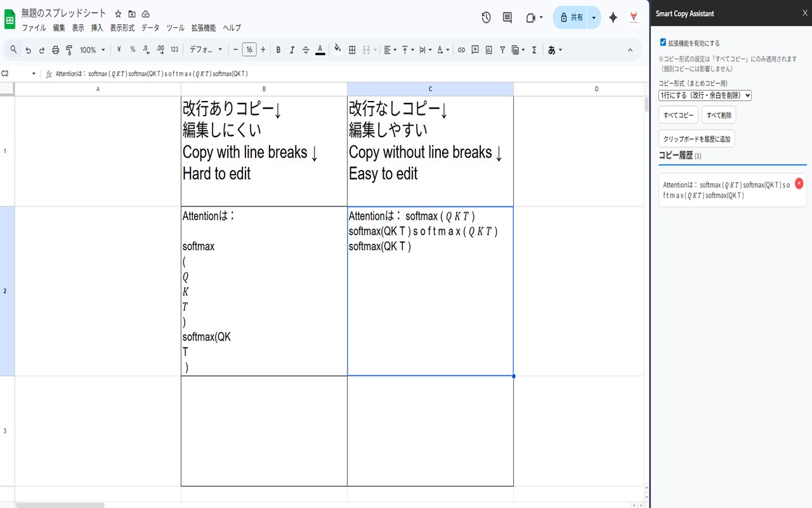Open vertical align dropdown

tap(408, 50)
